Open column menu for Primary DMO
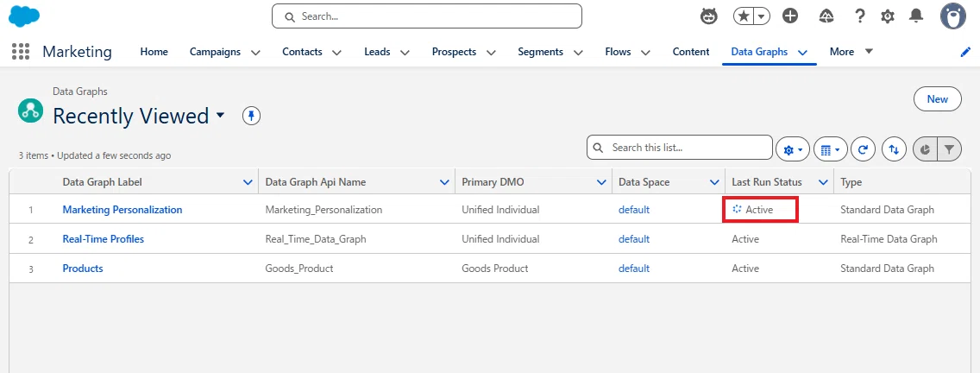 pos(601,182)
